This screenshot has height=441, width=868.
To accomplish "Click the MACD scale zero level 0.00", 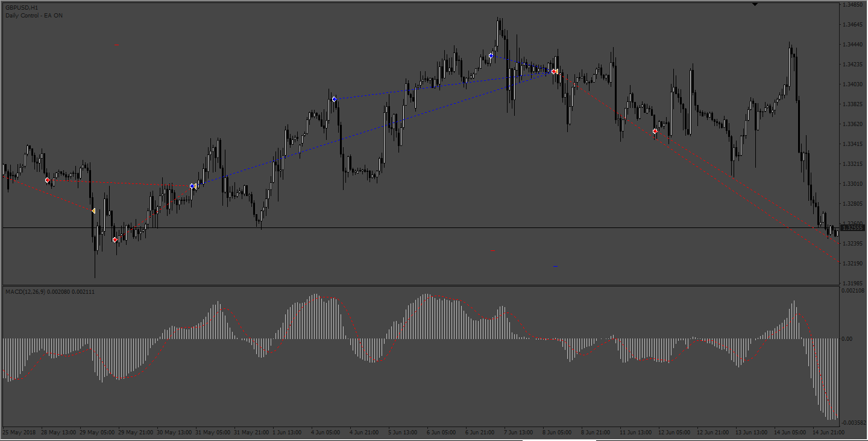I will coord(847,339).
